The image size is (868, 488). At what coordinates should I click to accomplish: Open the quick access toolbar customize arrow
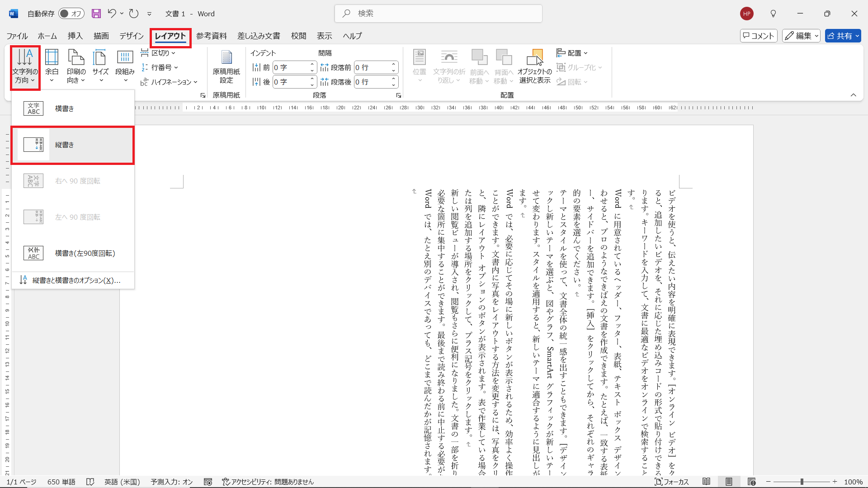149,14
